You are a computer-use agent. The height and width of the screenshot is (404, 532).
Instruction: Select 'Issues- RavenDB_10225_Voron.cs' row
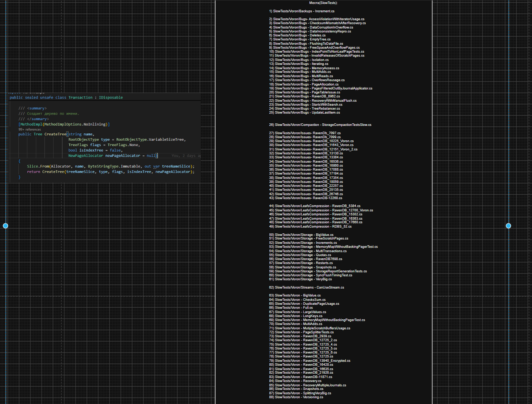312,141
